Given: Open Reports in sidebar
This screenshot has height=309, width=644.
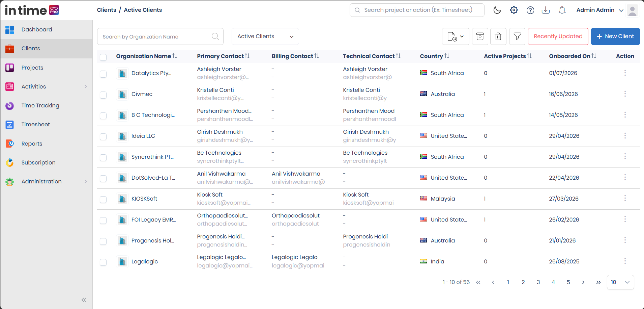Looking at the screenshot, I should [47, 144].
